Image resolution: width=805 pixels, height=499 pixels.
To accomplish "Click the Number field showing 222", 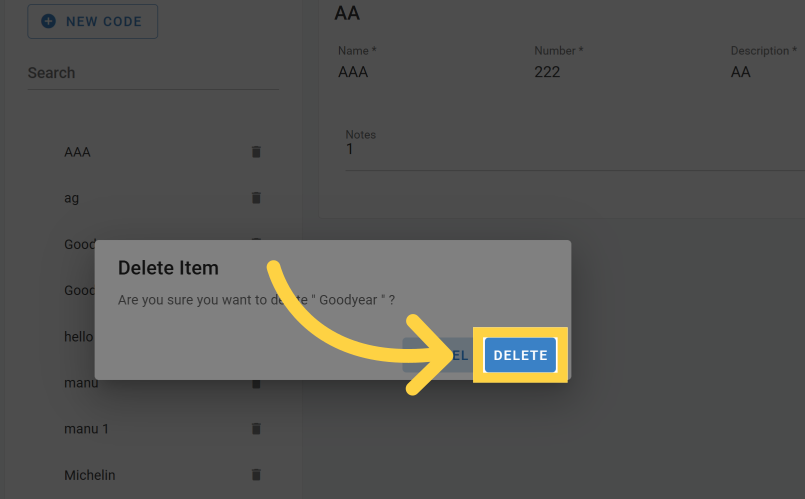I will (x=616, y=72).
